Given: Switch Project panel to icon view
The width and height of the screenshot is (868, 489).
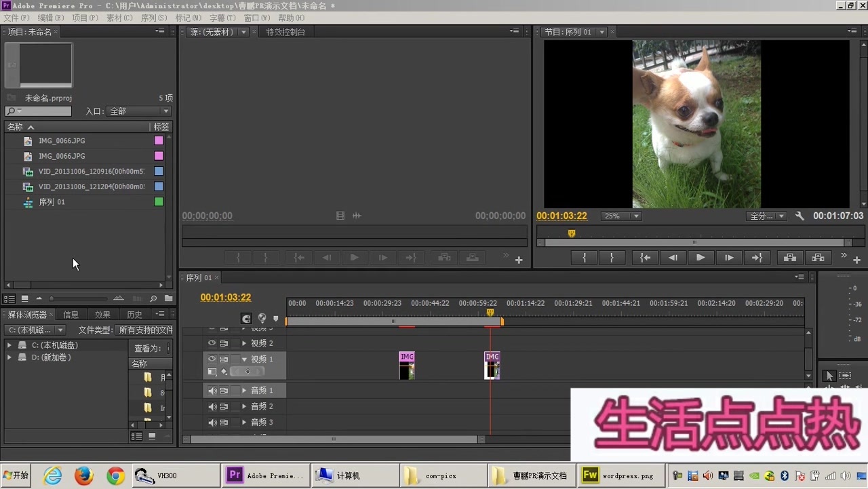Looking at the screenshot, I should point(25,298).
